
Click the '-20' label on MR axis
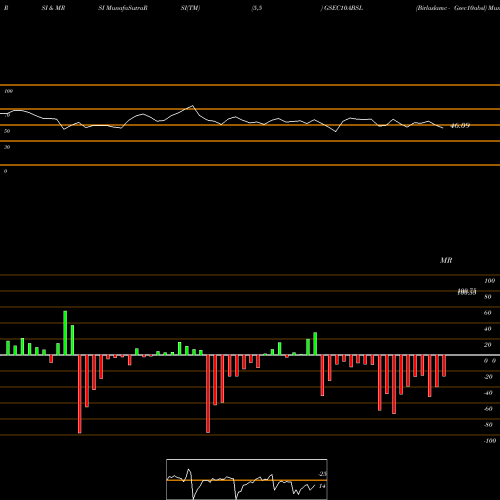[x=488, y=377]
